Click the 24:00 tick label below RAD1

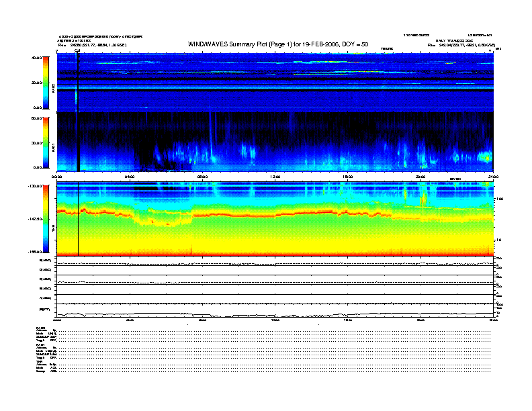[493, 177]
